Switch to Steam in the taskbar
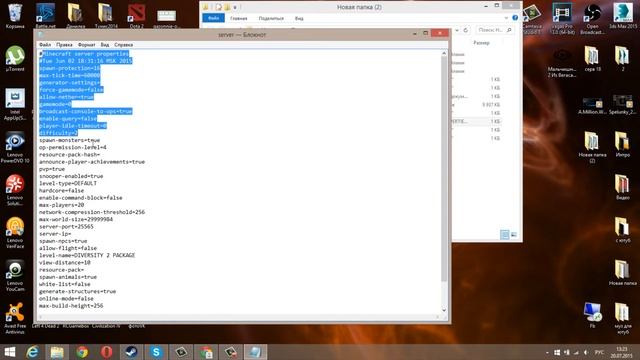 [x=131, y=352]
